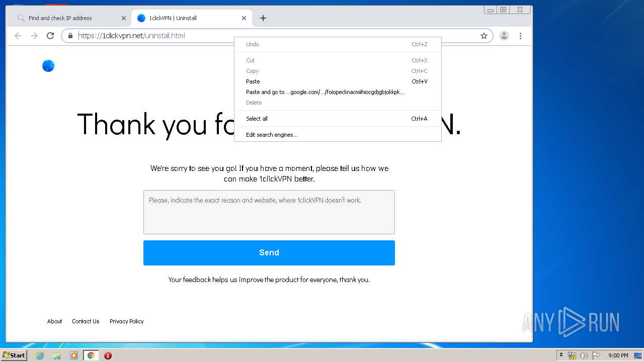Choose Paste from the context menu

338,81
